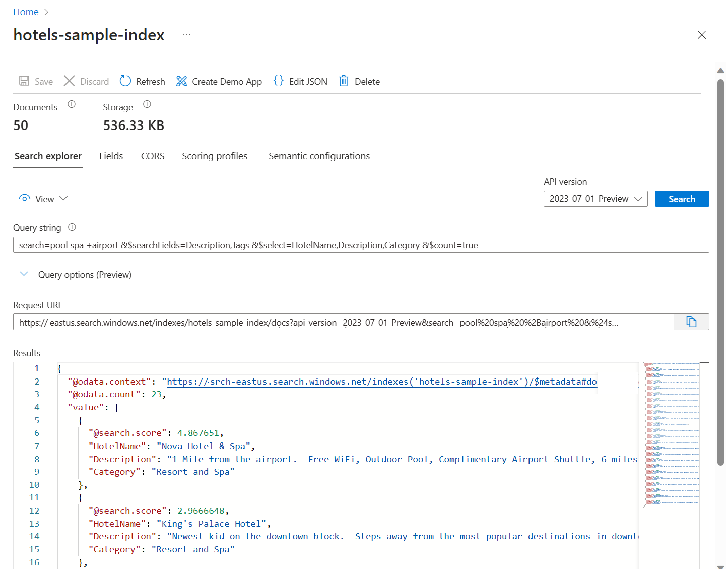Click the Storage info icon
728x569 pixels.
pos(147,104)
